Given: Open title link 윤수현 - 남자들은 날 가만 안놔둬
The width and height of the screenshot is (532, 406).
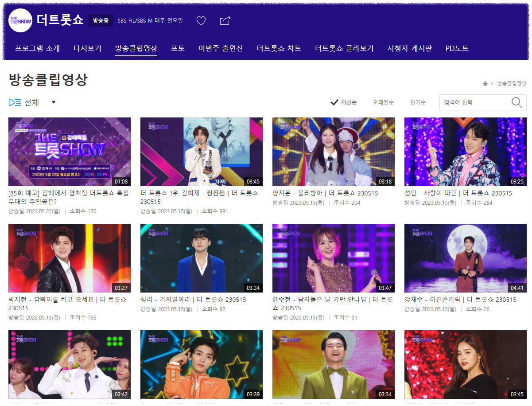Looking at the screenshot, I should (x=333, y=304).
